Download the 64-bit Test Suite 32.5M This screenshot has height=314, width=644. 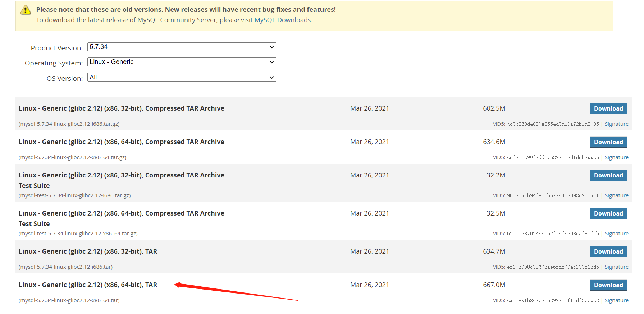point(609,213)
